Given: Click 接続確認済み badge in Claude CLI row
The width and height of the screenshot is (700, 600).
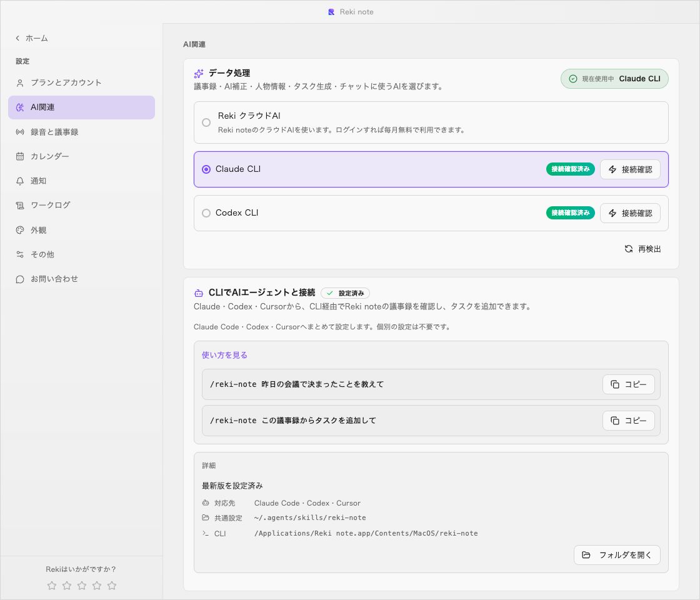Looking at the screenshot, I should [571, 169].
